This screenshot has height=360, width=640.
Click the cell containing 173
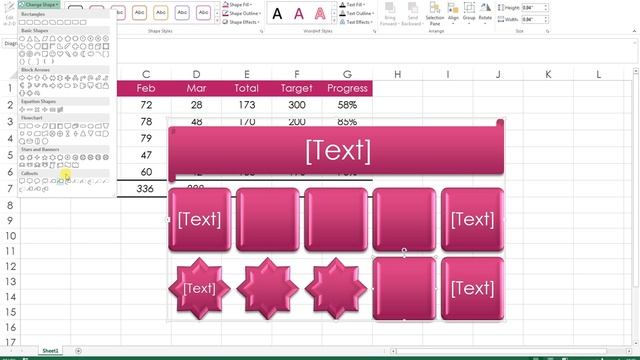(247, 105)
